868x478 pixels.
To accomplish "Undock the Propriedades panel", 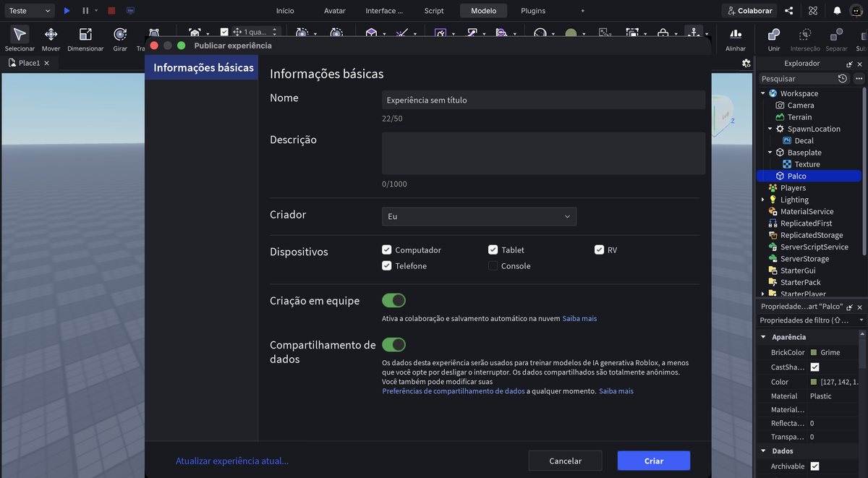I will tap(849, 307).
